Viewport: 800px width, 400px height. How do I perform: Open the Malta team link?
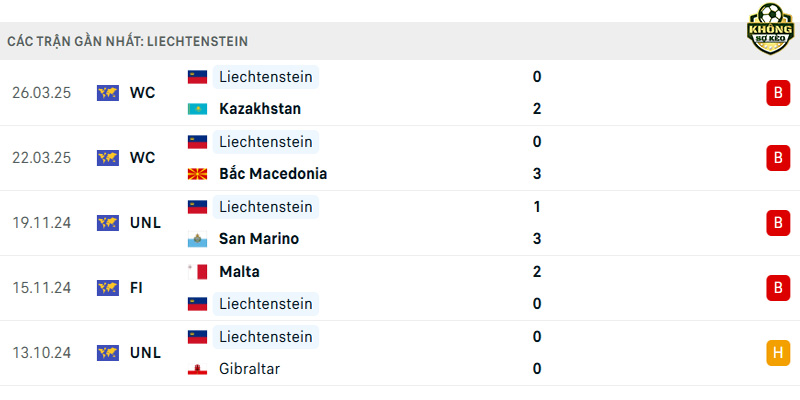coord(239,271)
